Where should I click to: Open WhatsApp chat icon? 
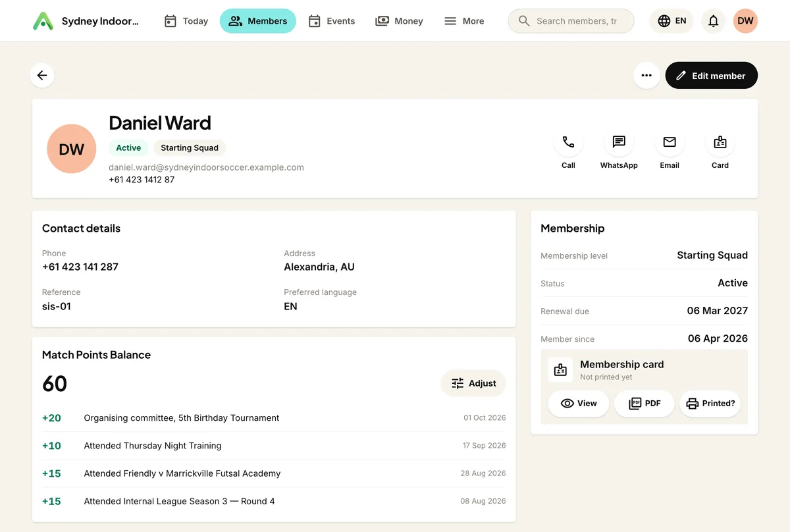click(x=619, y=142)
